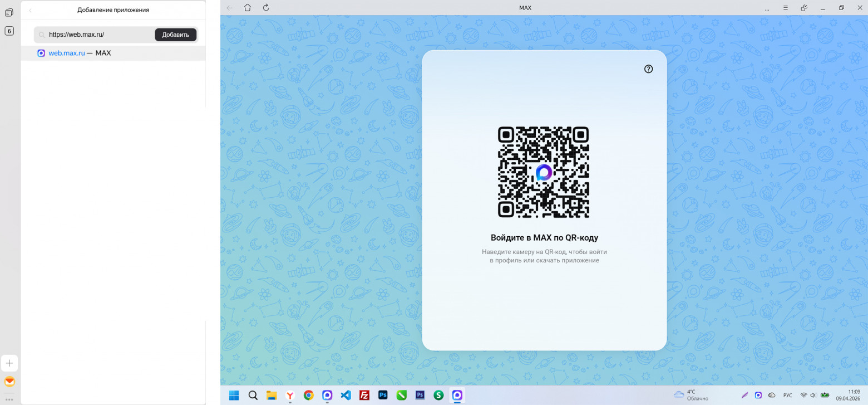Open the orange mail icon in sidebar
Viewport: 868px width, 405px height.
[x=9, y=382]
